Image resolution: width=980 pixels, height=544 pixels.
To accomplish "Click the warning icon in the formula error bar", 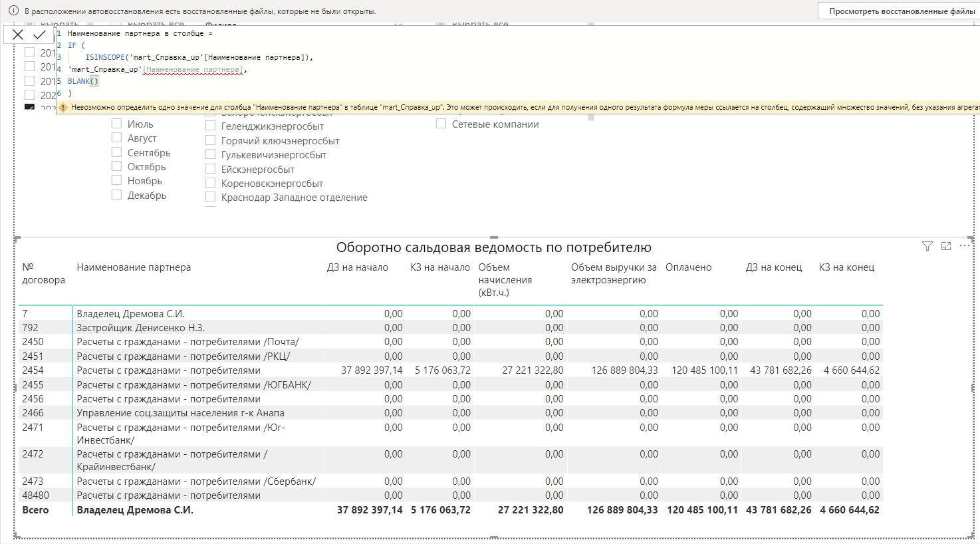I will (63, 107).
